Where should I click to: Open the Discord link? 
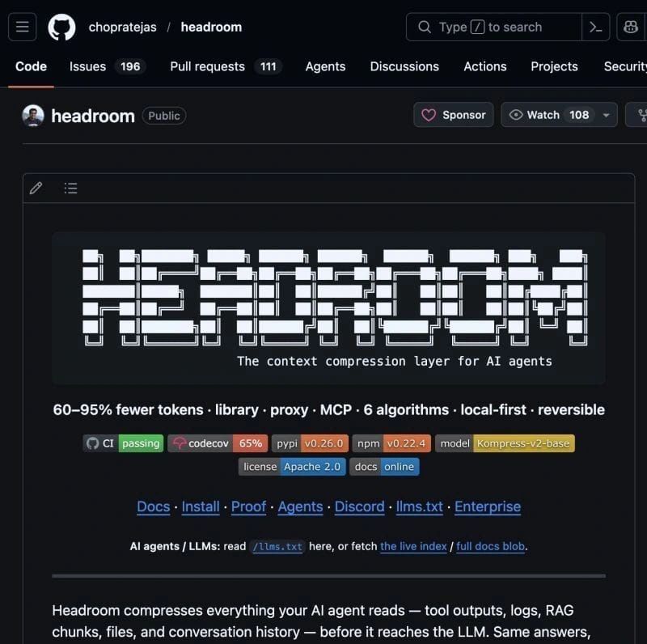click(x=359, y=506)
